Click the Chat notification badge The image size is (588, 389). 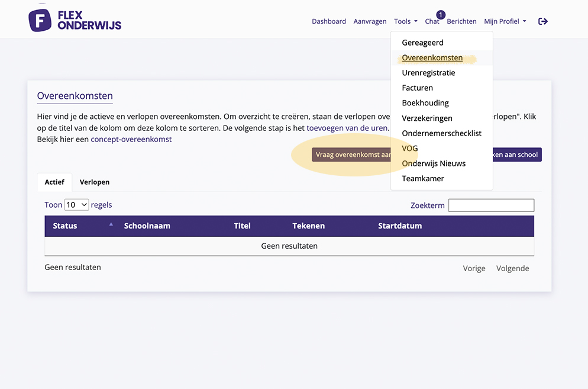coord(441,15)
